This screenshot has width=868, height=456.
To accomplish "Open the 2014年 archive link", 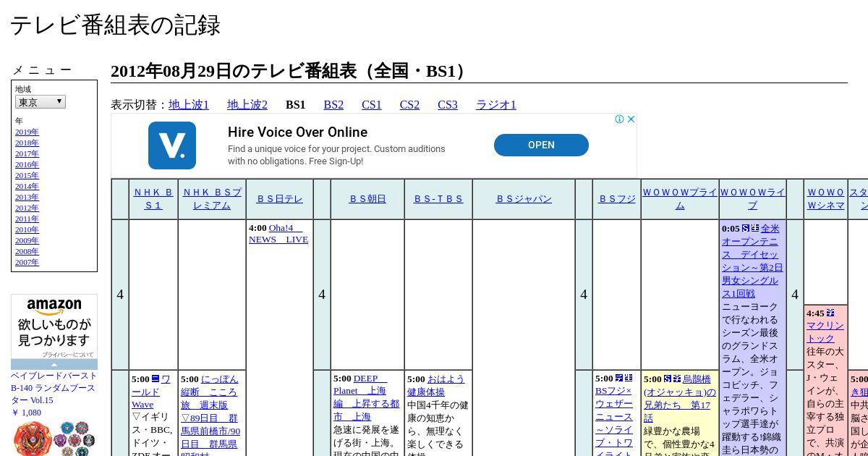I will pos(27,186).
